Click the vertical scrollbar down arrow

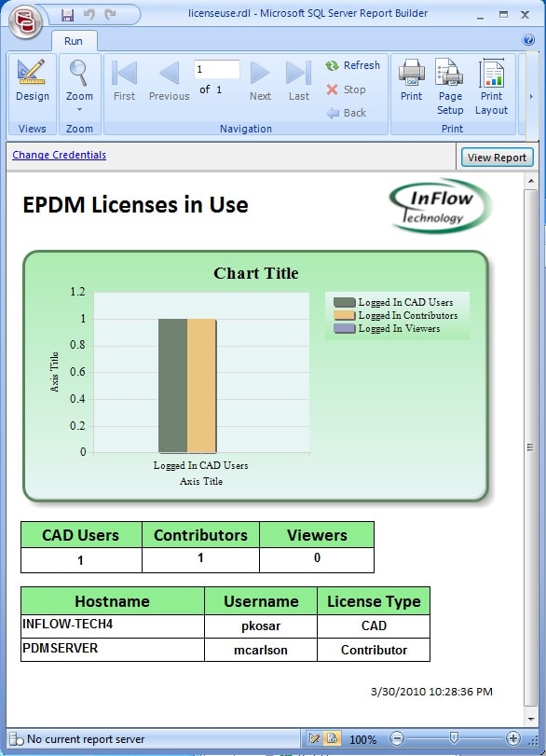point(531,720)
